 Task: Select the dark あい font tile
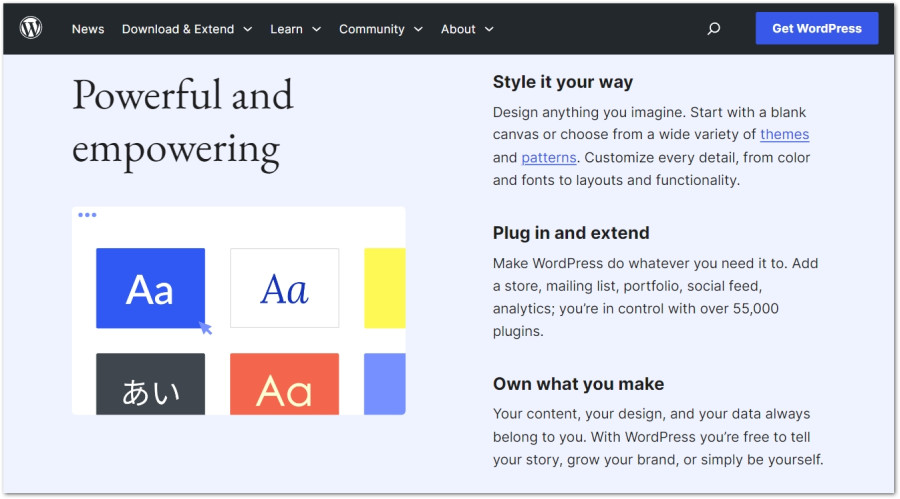point(150,384)
